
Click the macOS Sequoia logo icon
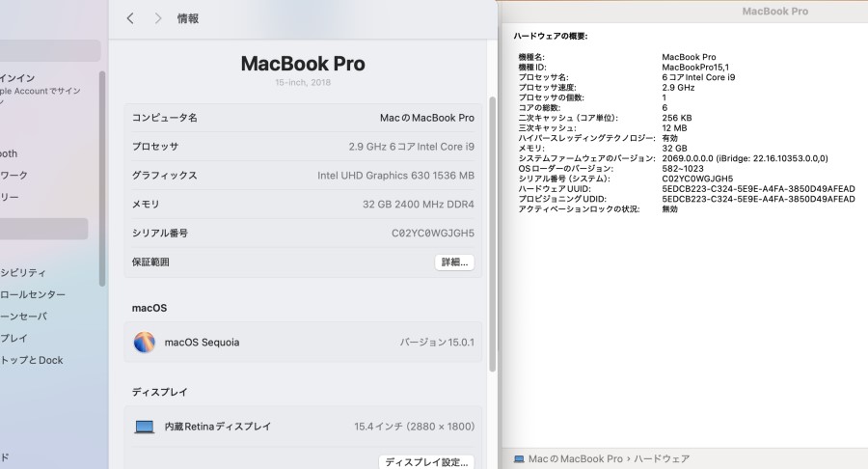click(x=145, y=343)
